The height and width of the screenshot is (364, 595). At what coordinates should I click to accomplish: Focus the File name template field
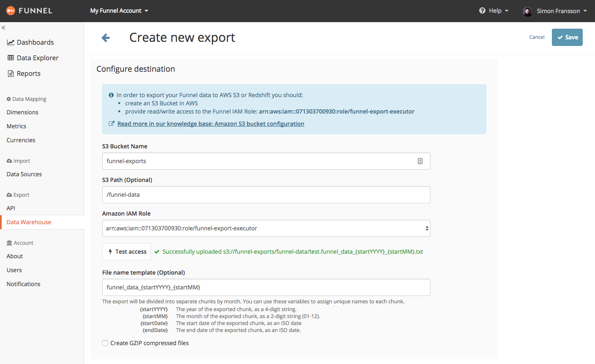point(266,287)
